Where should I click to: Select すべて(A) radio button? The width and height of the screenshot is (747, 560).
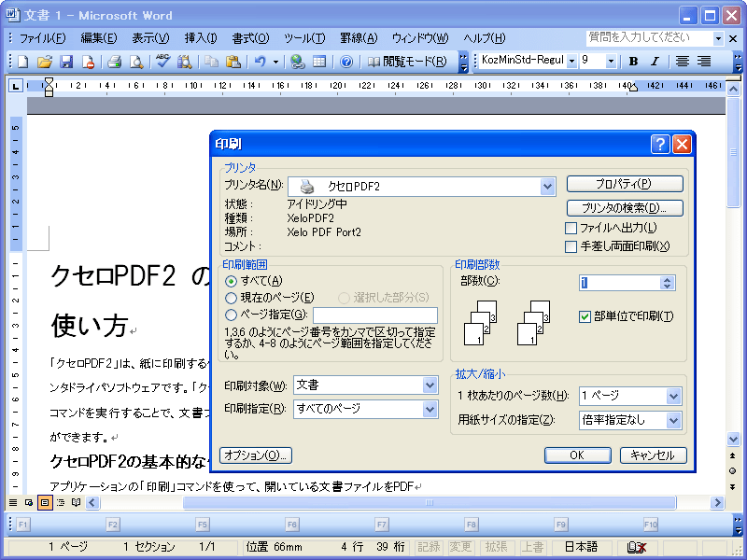pos(231,282)
